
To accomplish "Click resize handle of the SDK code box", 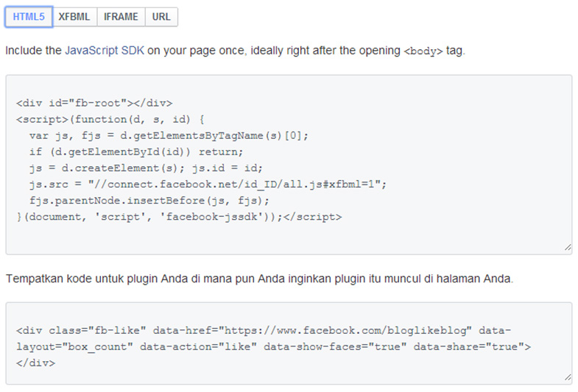I will click(x=567, y=249).
